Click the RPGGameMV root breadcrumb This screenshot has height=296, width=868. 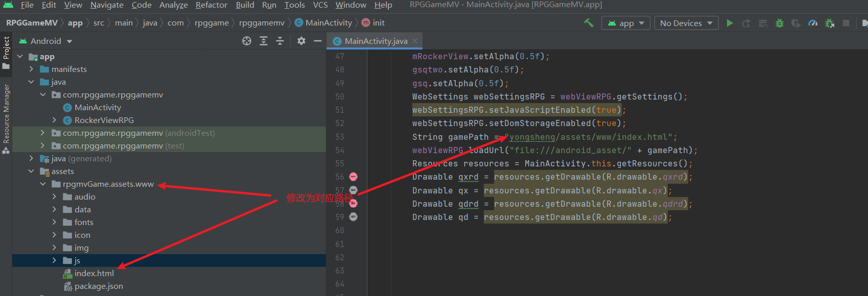pyautogui.click(x=32, y=23)
